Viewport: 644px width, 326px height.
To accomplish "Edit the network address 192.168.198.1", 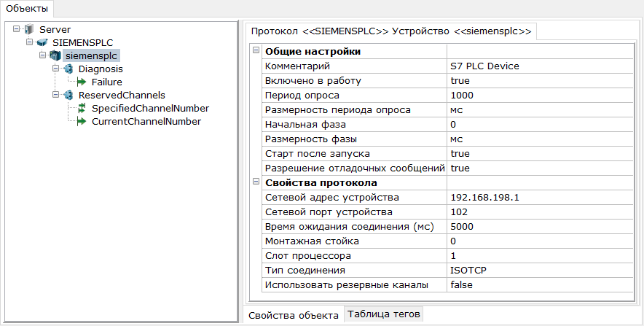I will tap(540, 198).
